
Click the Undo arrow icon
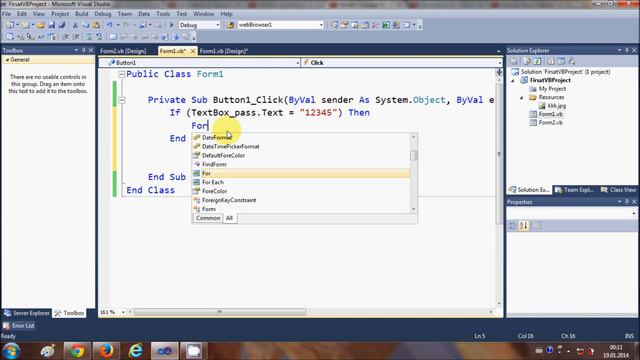click(109, 25)
